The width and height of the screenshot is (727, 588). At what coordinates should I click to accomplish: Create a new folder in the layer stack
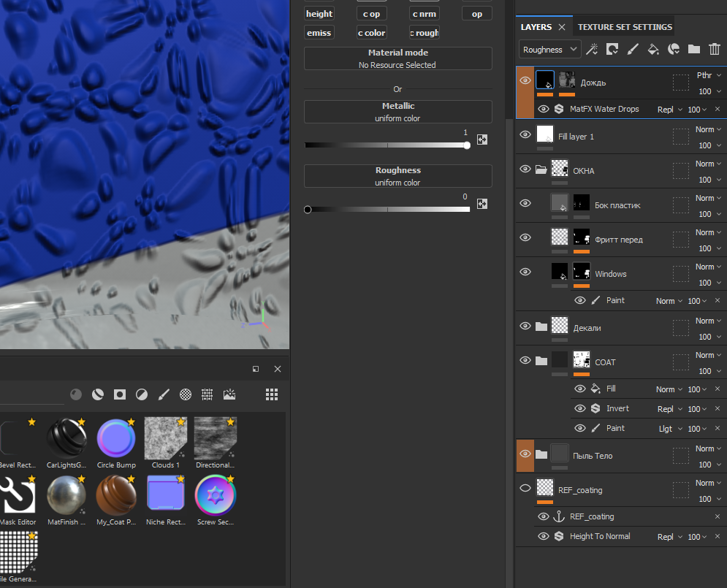[693, 49]
